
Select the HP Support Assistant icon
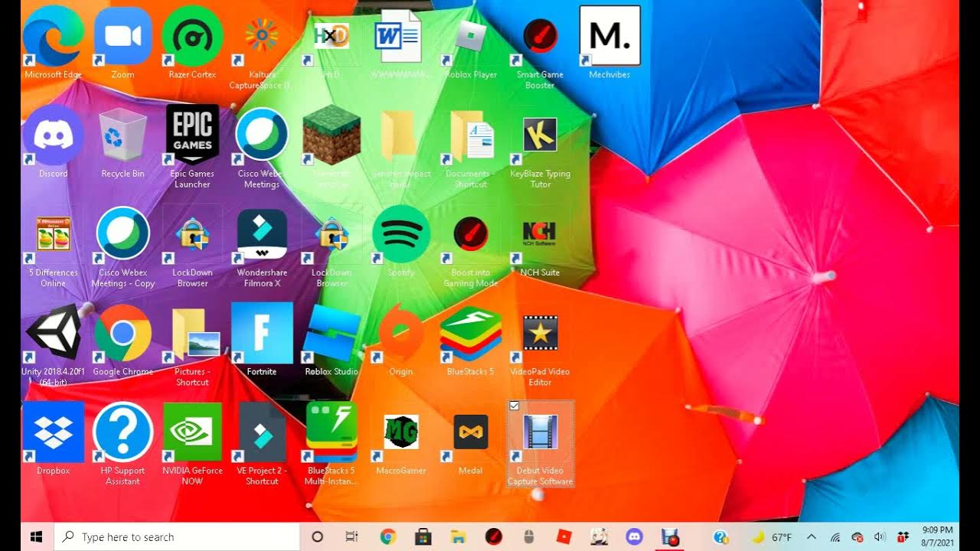click(x=122, y=432)
